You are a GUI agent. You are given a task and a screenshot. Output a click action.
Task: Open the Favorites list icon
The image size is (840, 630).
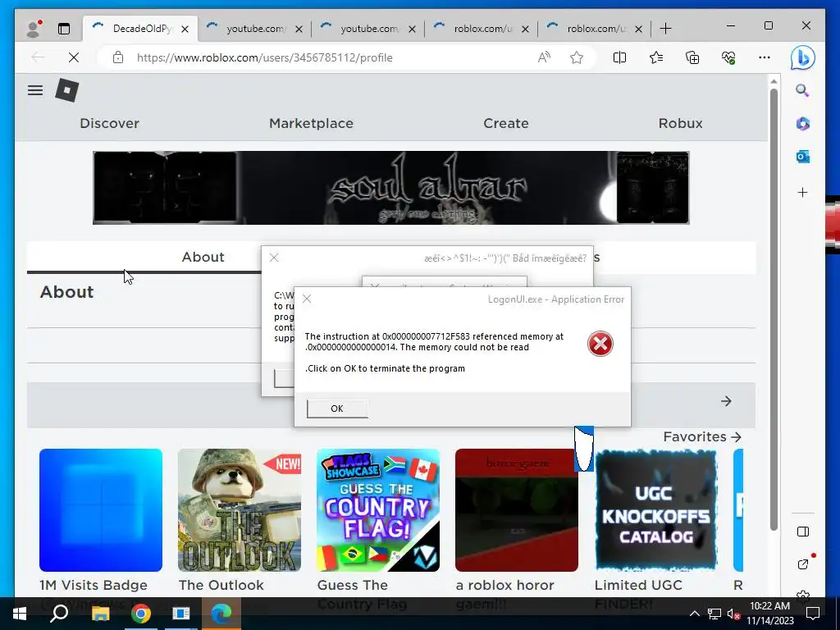[x=656, y=57]
